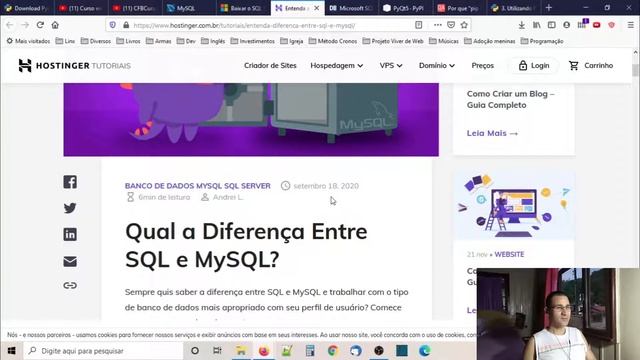This screenshot has width=640, height=360.
Task: Share article on Facebook icon
Action: click(x=70, y=182)
